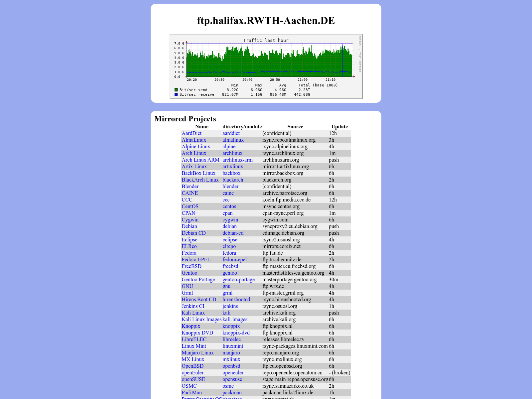
Task: Open the grml directory
Action: click(x=227, y=293)
